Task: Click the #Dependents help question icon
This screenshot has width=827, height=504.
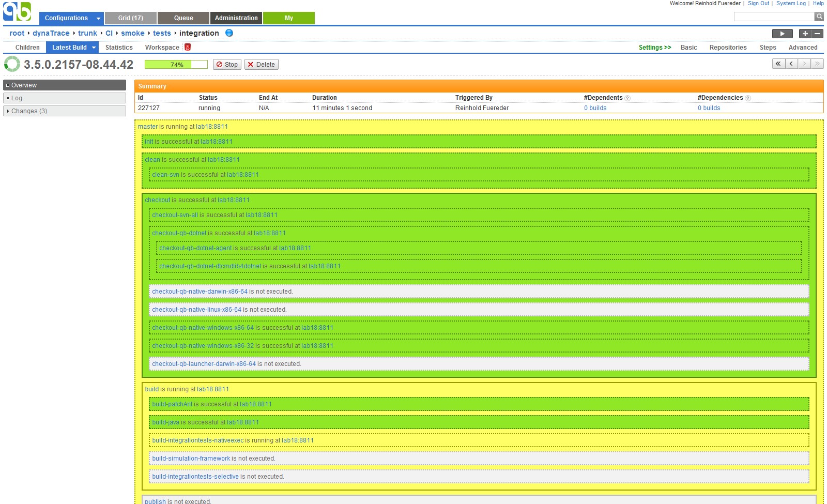Action: pos(627,98)
